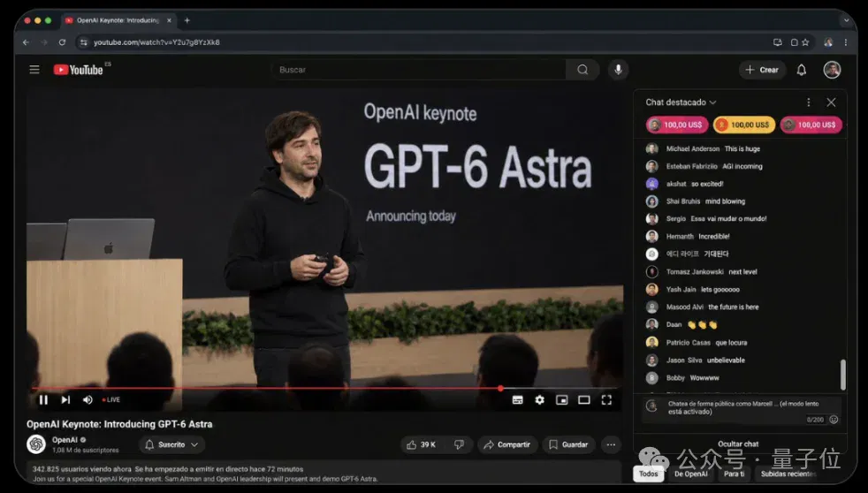
Task: Open the YouTube hamburger guide menu
Action: pyautogui.click(x=34, y=70)
